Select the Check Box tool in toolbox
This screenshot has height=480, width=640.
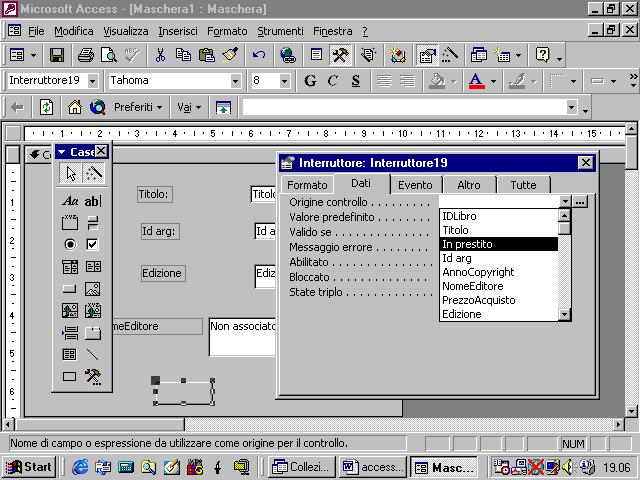tap(93, 244)
